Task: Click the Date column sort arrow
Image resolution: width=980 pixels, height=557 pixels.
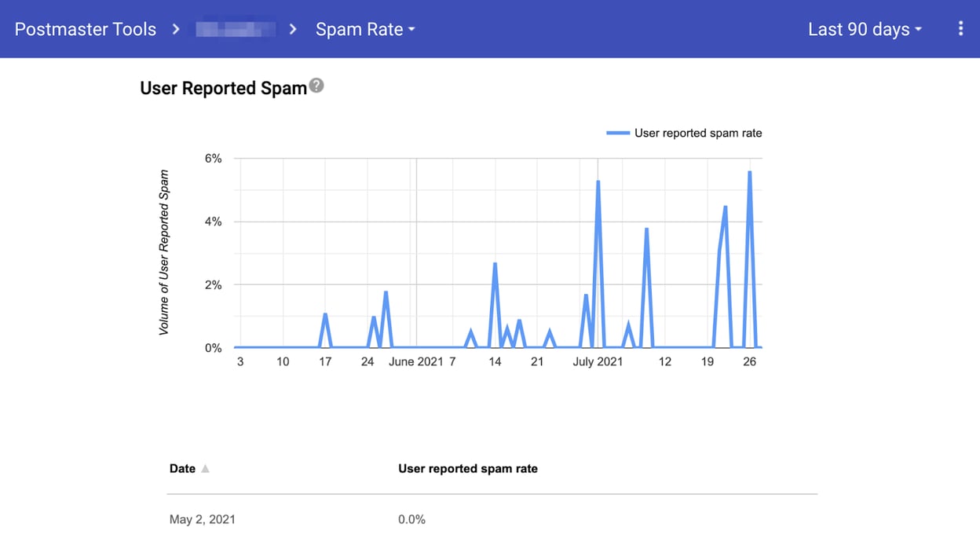Action: (x=205, y=468)
